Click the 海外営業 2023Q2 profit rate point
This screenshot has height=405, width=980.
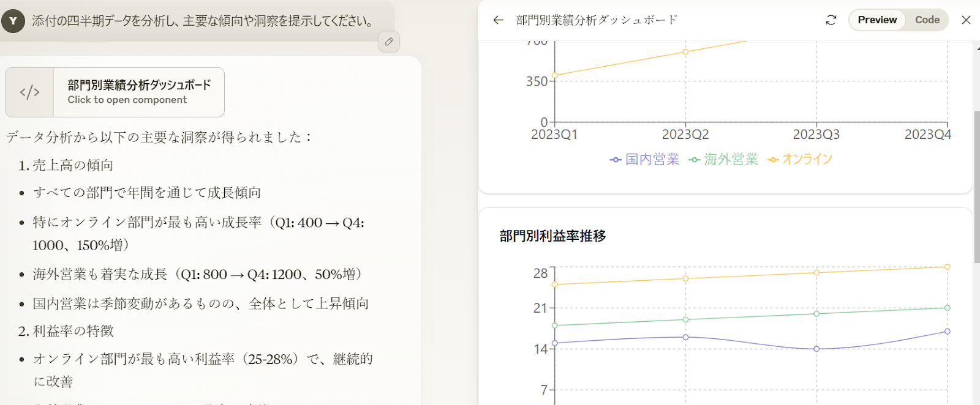[x=685, y=319]
